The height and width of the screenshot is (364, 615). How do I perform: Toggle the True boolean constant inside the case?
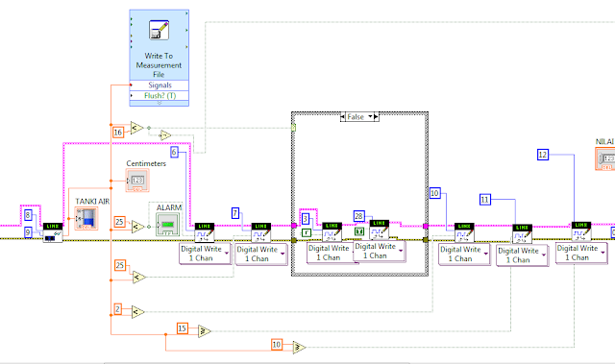point(359,231)
